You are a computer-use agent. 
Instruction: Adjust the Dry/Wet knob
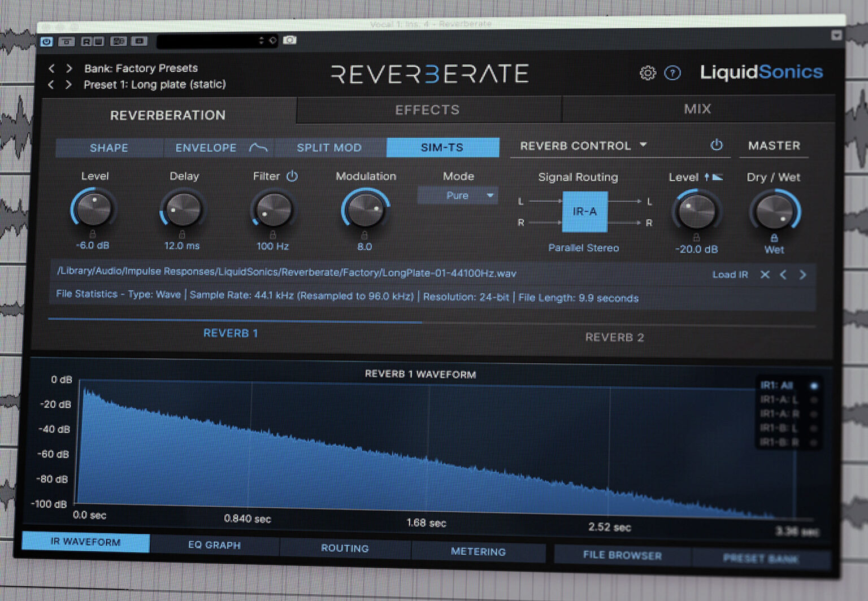coord(774,212)
